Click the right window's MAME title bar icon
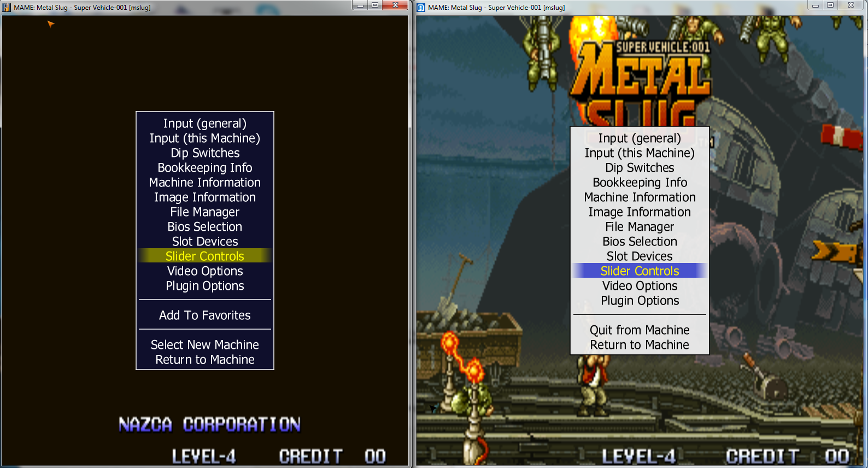The image size is (868, 468). point(421,8)
